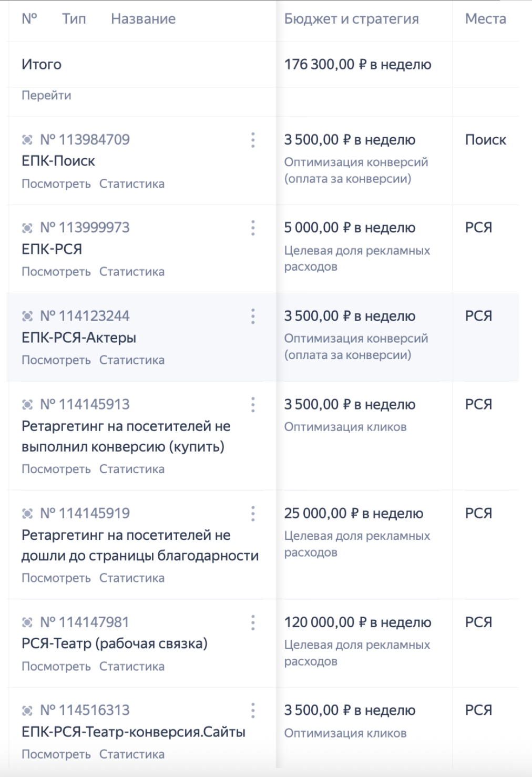532x777 pixels.
Task: Click campaign type icon for №113999973
Action: point(27,228)
